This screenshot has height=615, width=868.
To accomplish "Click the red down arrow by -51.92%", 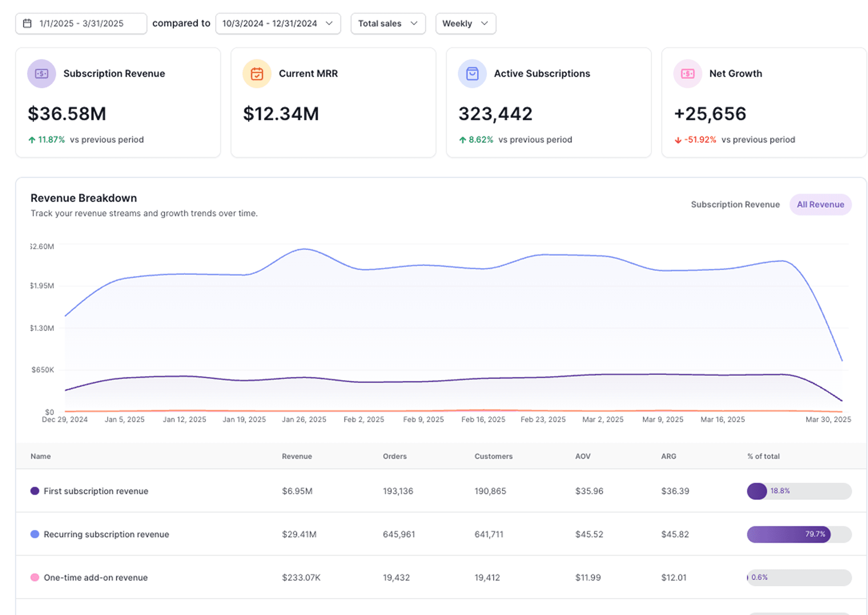I will tap(678, 140).
